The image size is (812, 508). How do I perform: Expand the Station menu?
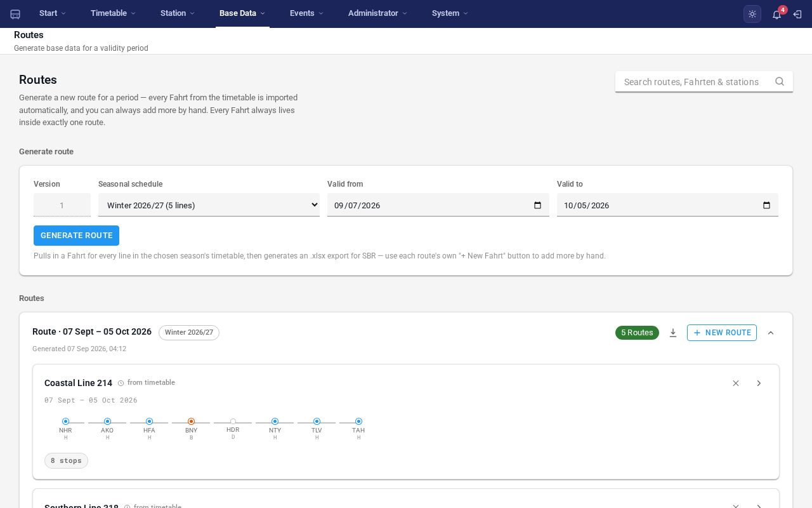[x=177, y=13]
